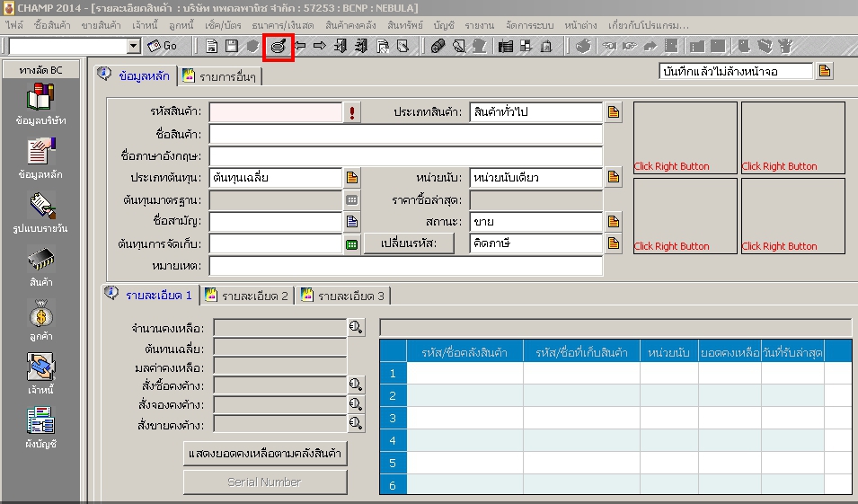Open the ซื้อสินค้า menu
Viewport: 858px width, 504px height.
click(x=52, y=25)
